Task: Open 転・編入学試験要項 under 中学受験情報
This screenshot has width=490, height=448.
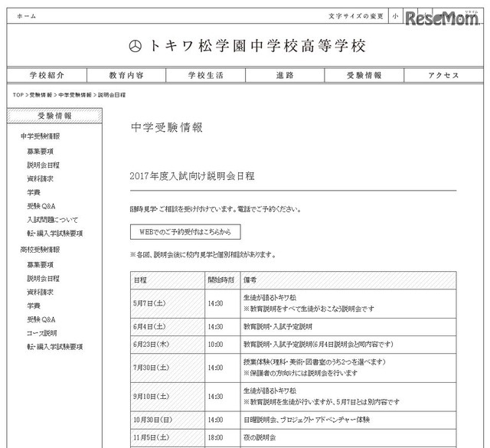Action: pos(55,234)
